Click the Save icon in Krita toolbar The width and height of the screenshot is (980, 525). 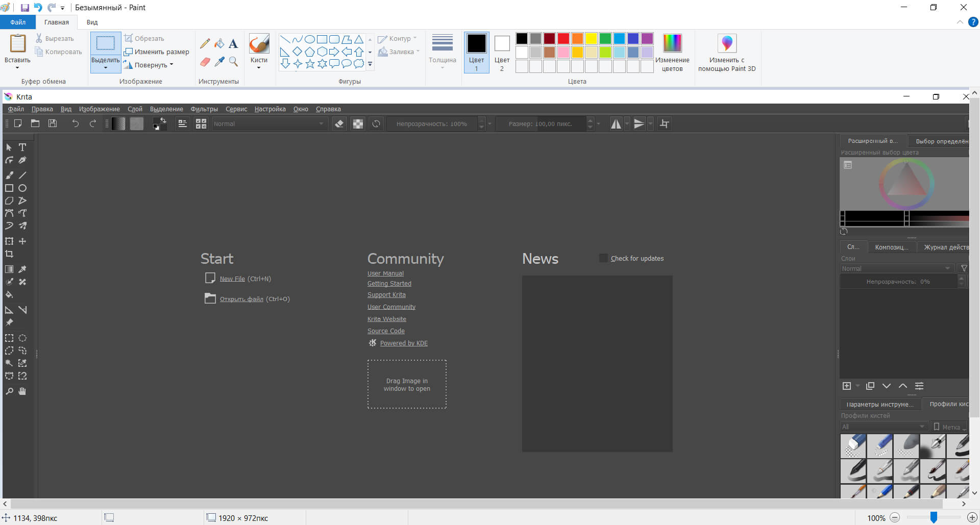coord(53,123)
